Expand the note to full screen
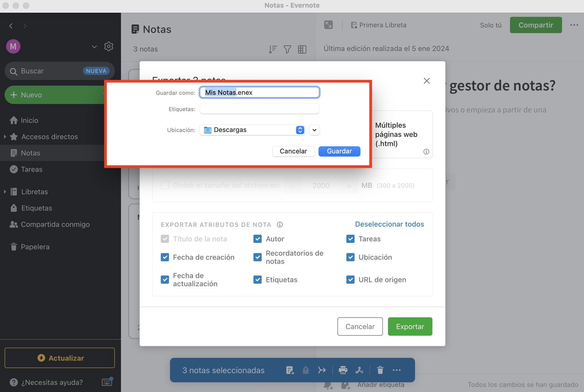This screenshot has width=584, height=392. click(x=328, y=25)
